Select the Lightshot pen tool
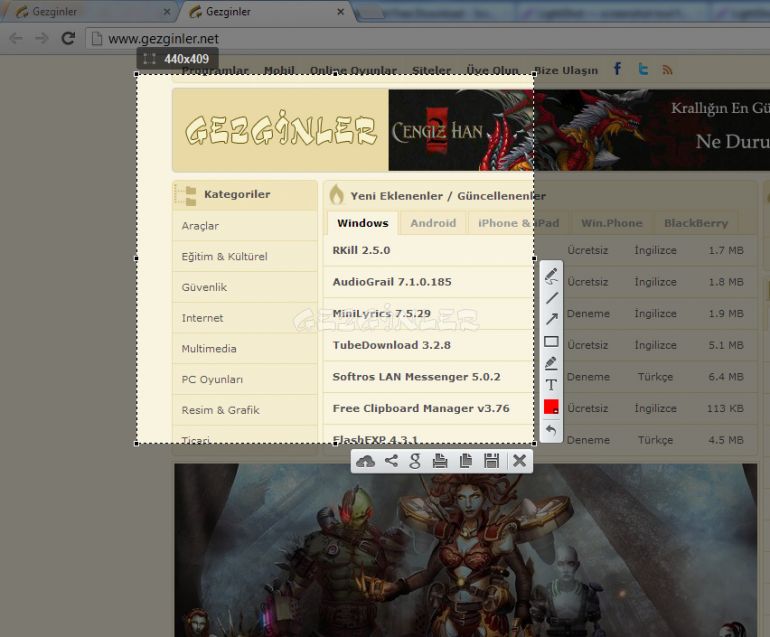Viewport: 770px width, 637px height. pyautogui.click(x=551, y=277)
